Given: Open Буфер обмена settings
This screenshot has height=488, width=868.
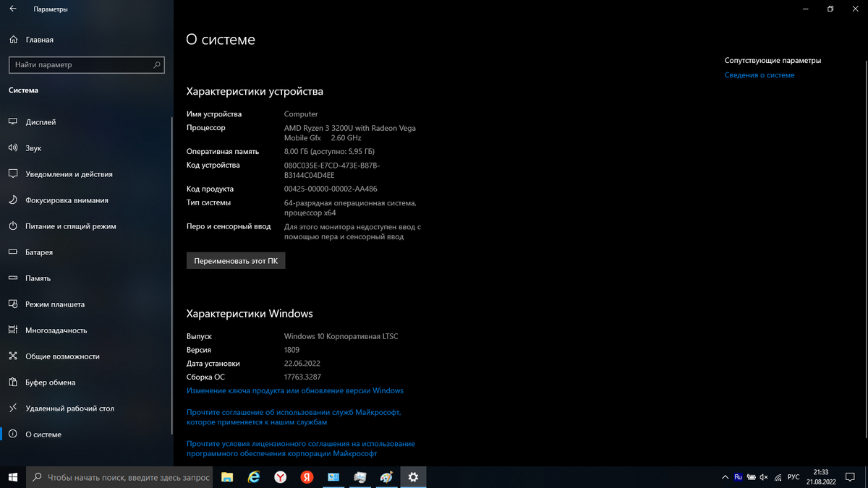Looking at the screenshot, I should coord(87,382).
